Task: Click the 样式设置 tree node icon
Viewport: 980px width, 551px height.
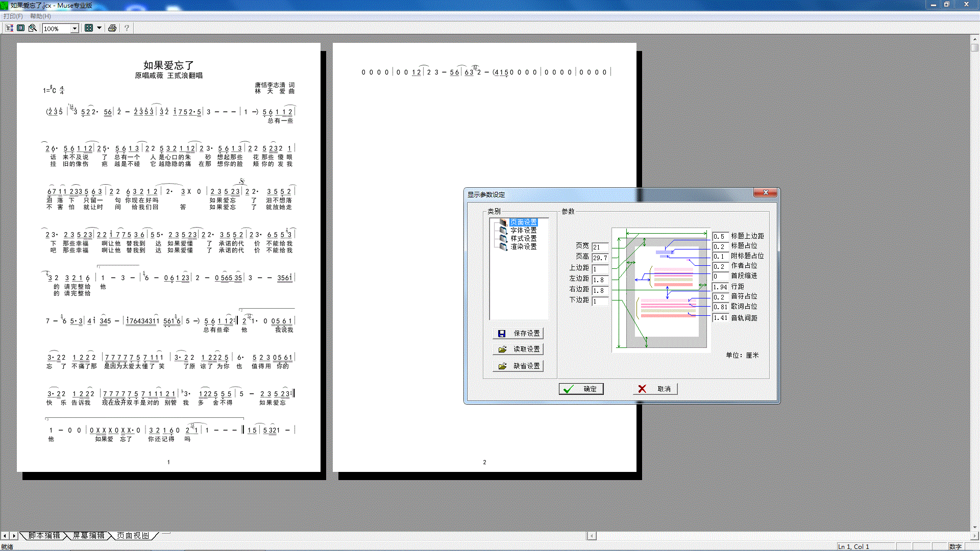Action: coord(503,238)
